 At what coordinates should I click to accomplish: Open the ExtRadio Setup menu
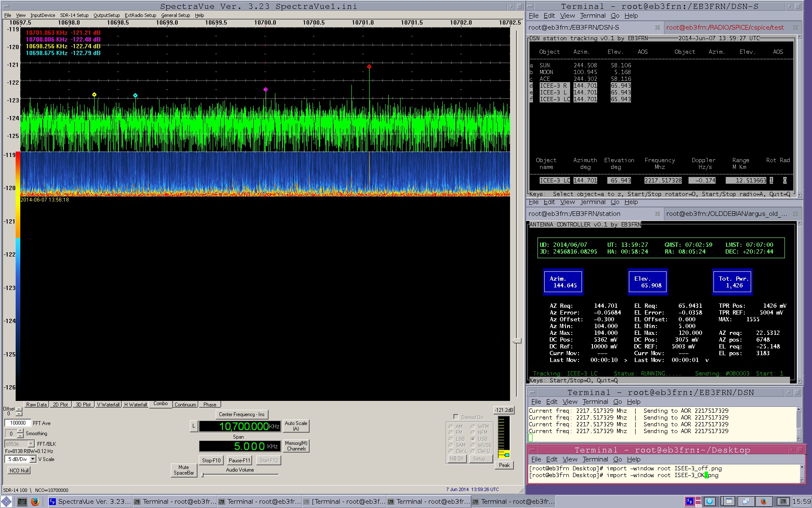(x=140, y=15)
